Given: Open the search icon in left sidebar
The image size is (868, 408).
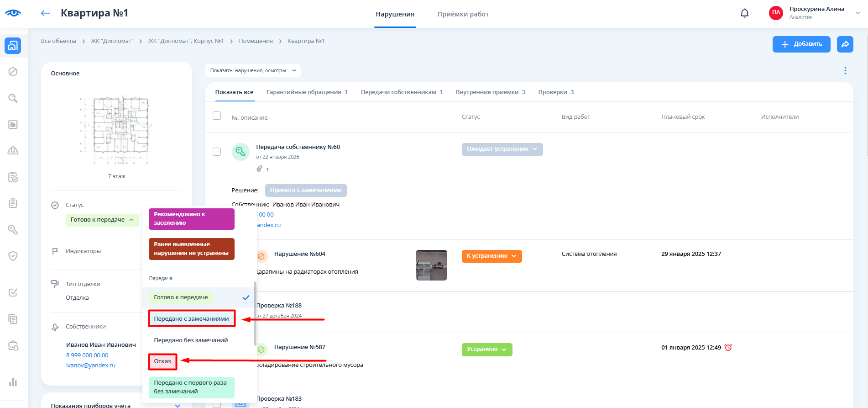Looking at the screenshot, I should (x=13, y=98).
